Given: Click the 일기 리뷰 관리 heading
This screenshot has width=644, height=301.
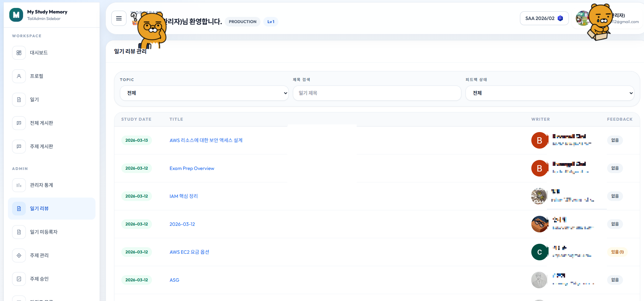Looking at the screenshot, I should (130, 51).
